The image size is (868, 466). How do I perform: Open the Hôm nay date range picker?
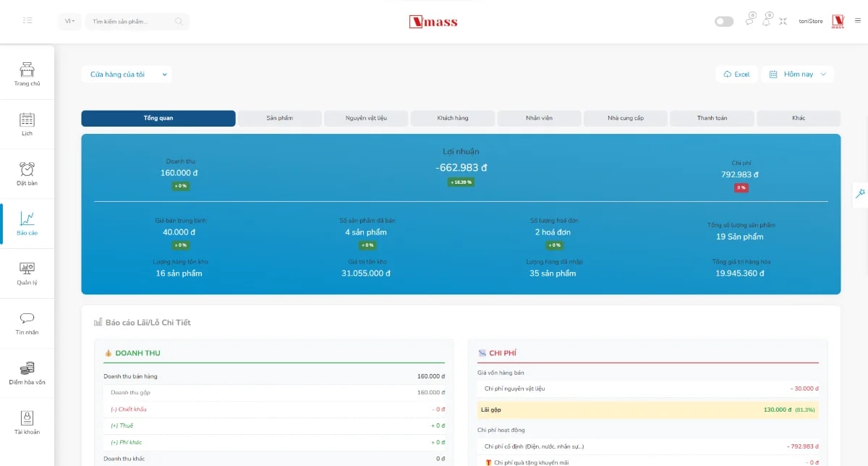pyautogui.click(x=796, y=74)
